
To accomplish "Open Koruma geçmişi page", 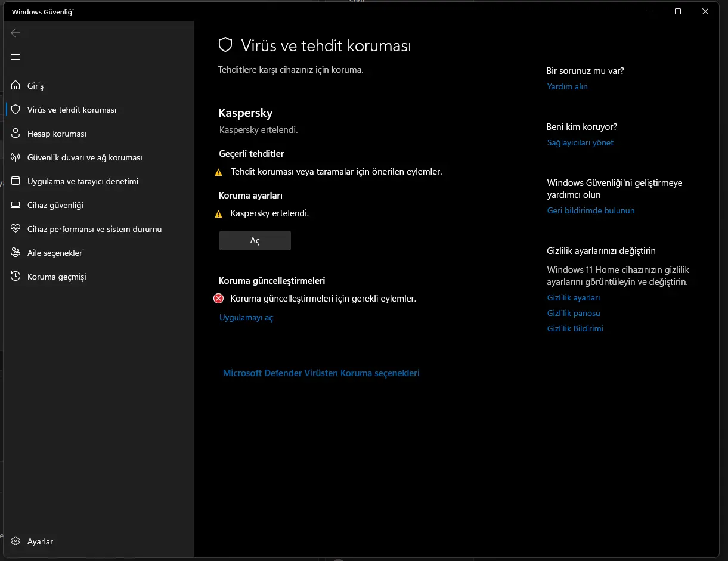I will pyautogui.click(x=99, y=277).
